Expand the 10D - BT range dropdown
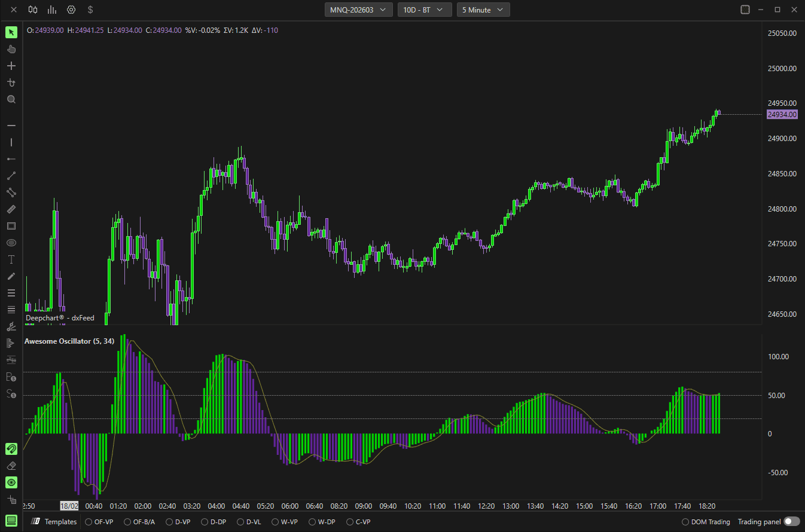Image resolution: width=805 pixels, height=532 pixels. tap(424, 10)
